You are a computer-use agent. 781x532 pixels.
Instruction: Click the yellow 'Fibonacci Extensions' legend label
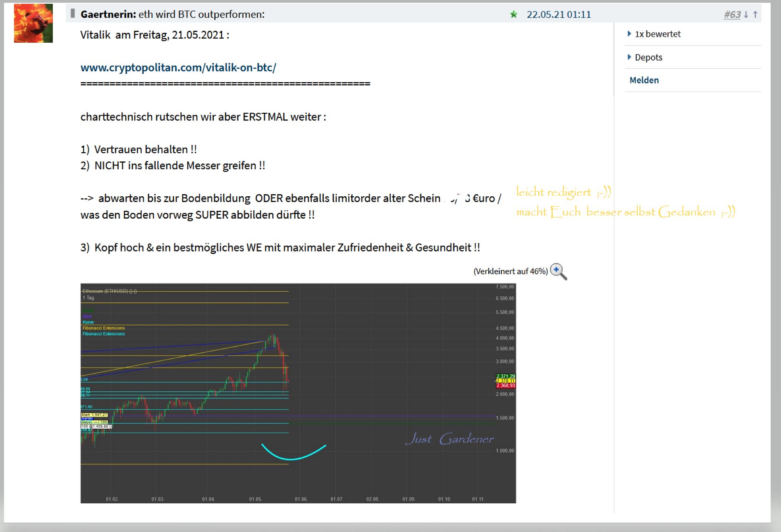[x=103, y=328]
